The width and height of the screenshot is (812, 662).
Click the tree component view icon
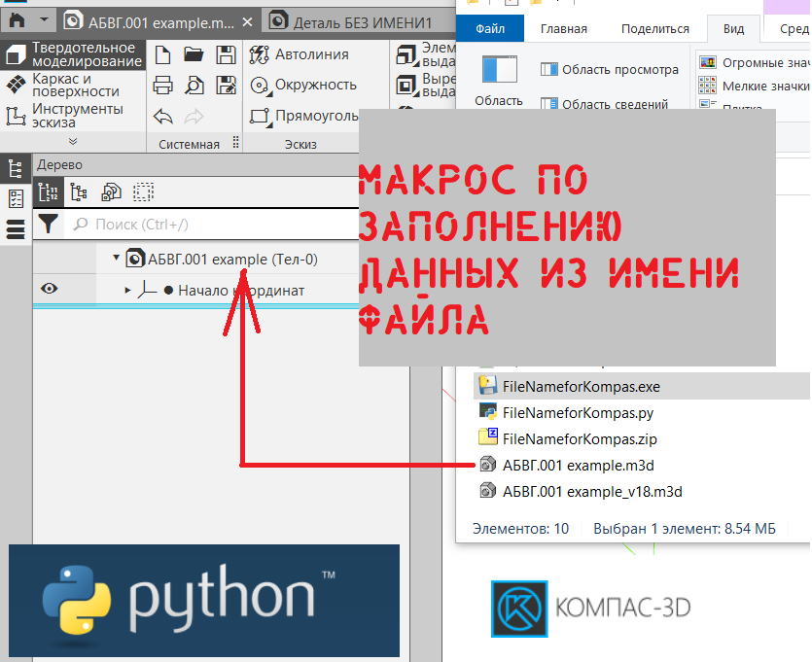111,192
